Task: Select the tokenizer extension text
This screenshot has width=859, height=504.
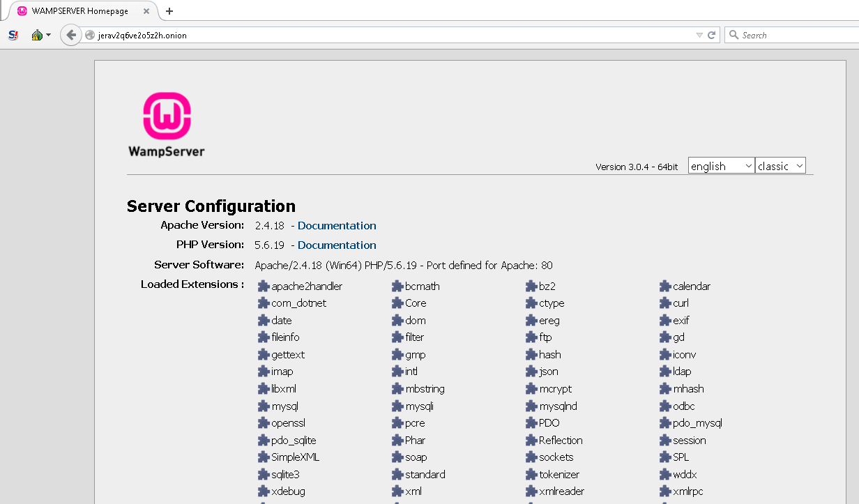Action: tap(559, 475)
